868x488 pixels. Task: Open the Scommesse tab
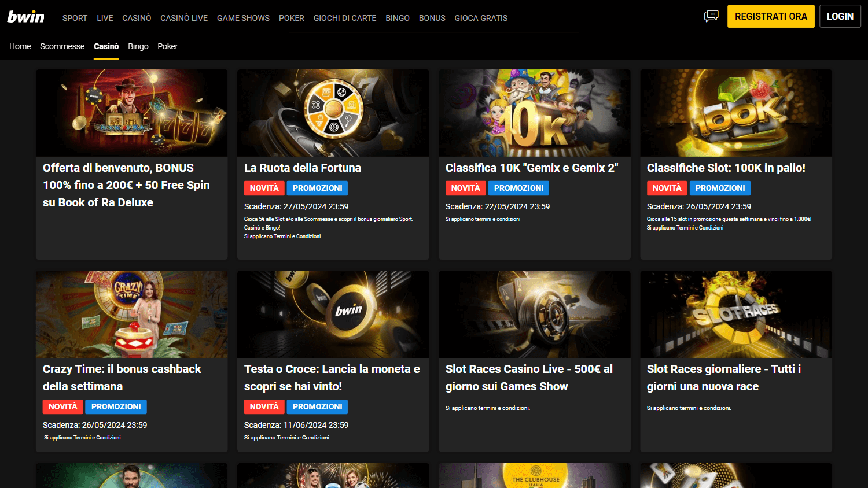(62, 46)
